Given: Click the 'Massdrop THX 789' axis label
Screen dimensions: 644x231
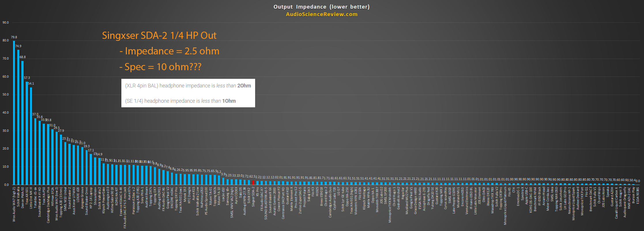Looking at the screenshot, I should [x=493, y=200].
